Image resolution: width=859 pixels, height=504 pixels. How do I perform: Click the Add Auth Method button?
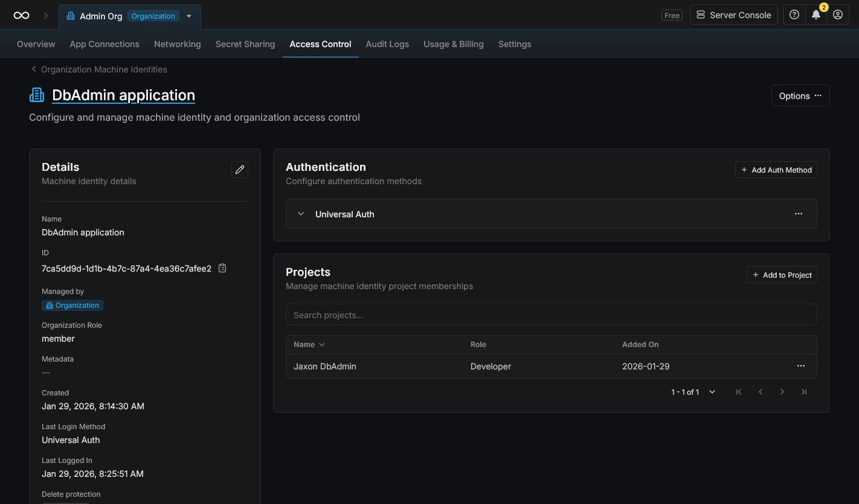776,170
